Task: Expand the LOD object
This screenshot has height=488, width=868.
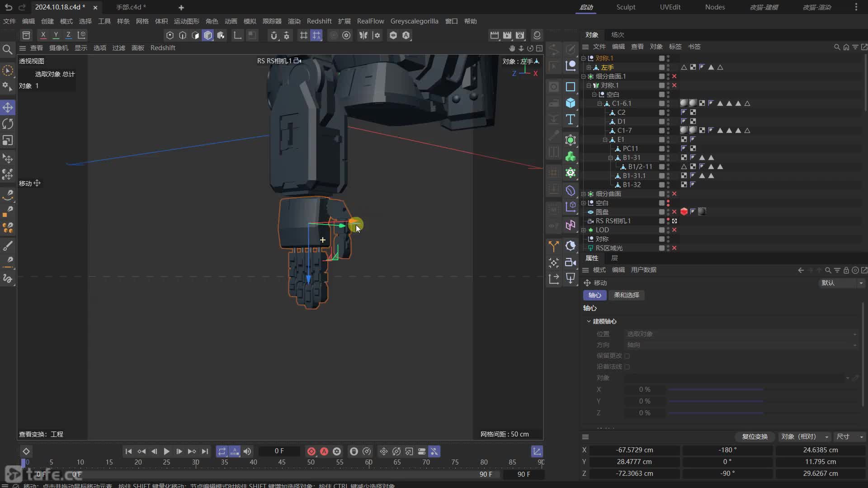Action: 584,230
